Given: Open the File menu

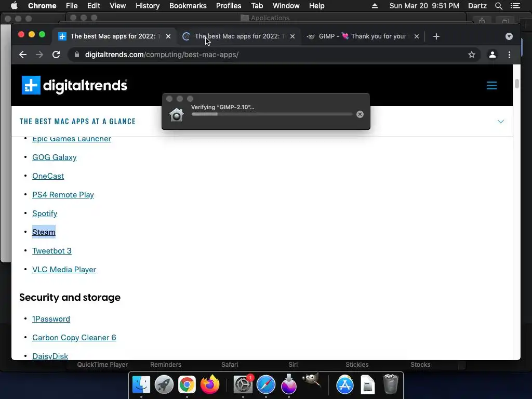Looking at the screenshot, I should (72, 6).
